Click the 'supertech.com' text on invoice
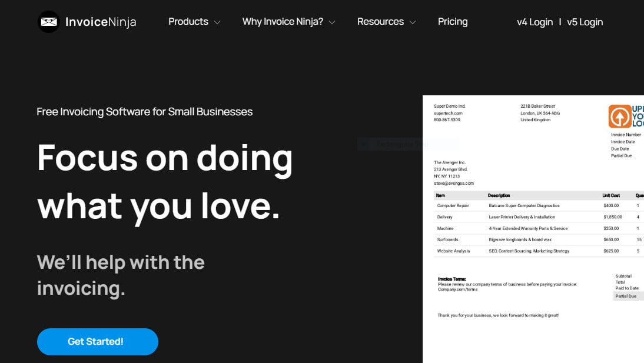 tap(448, 114)
